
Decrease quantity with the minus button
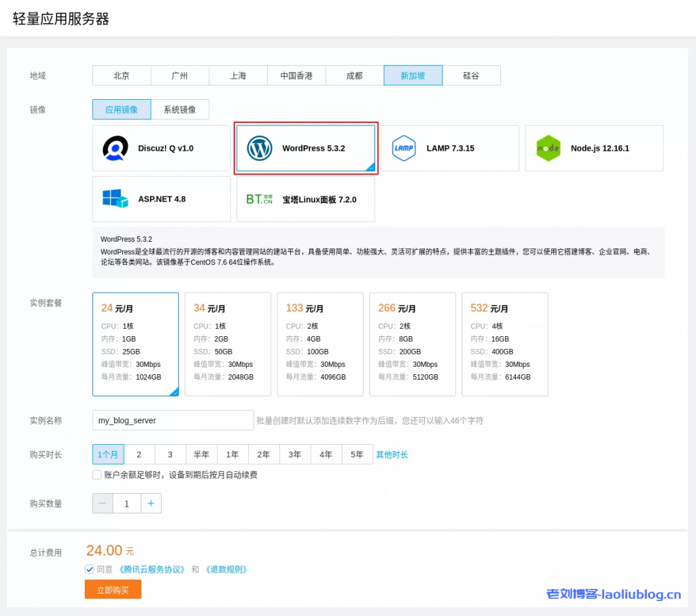103,503
